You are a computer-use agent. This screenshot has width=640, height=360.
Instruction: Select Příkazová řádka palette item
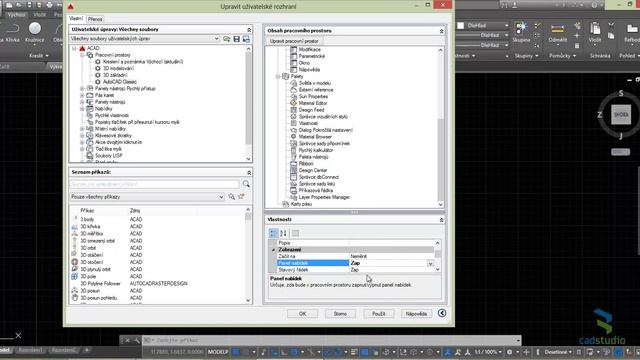(316, 191)
